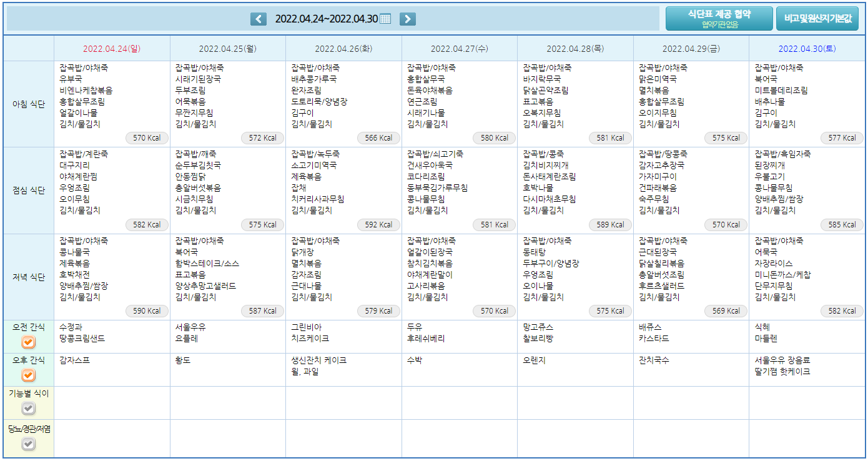Select the 2022.04.27(수) column header
This screenshot has width=868, height=461.
pos(460,48)
